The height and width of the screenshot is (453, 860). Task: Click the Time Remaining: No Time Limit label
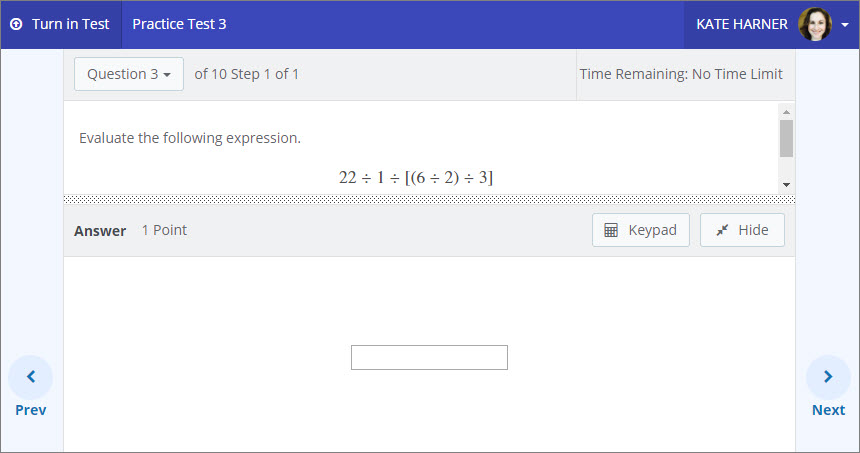pyautogui.click(x=681, y=74)
